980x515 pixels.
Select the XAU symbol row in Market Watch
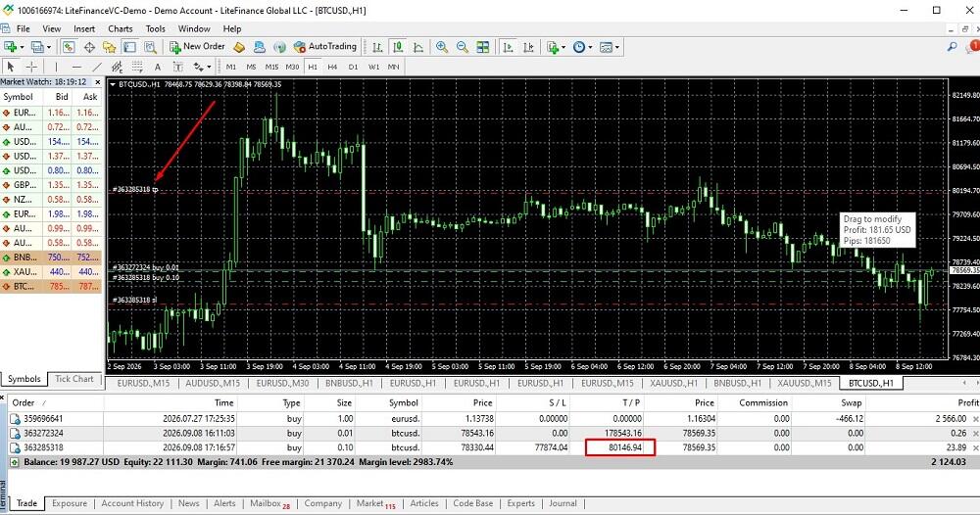tap(50, 272)
